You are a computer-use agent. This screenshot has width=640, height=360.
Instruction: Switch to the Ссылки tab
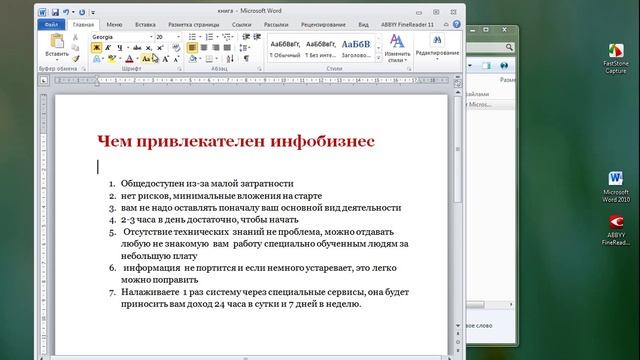[241, 24]
